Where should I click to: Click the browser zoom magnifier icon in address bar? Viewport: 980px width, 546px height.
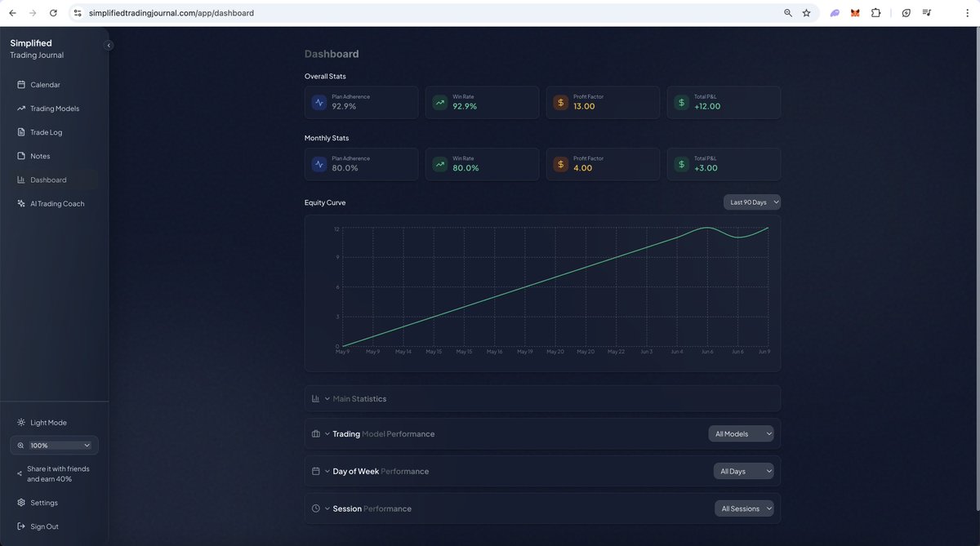(788, 13)
